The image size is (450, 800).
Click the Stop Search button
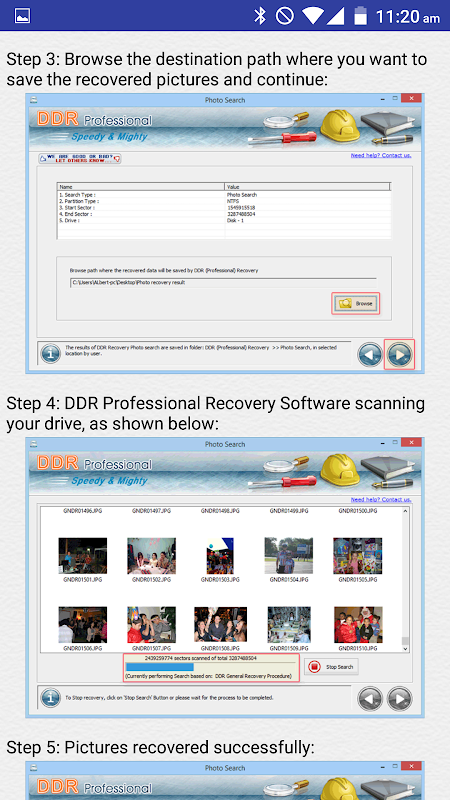[x=332, y=666]
